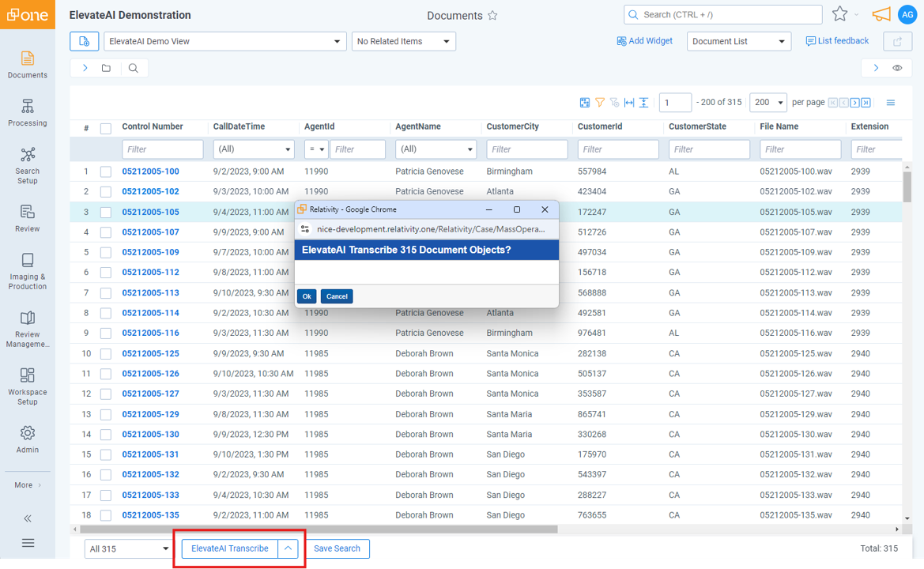Click the Control Number filter field
This screenshot has width=924, height=569.
coord(163,149)
